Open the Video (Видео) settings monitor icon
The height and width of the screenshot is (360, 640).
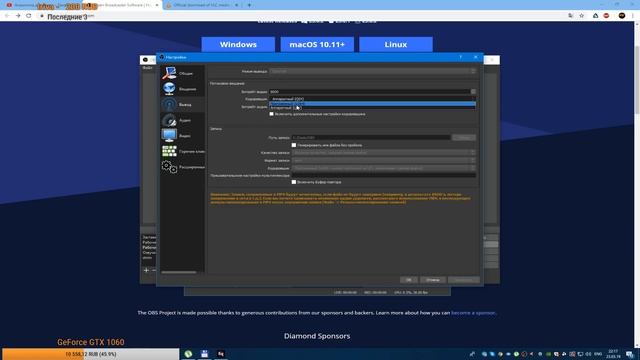tap(169, 135)
